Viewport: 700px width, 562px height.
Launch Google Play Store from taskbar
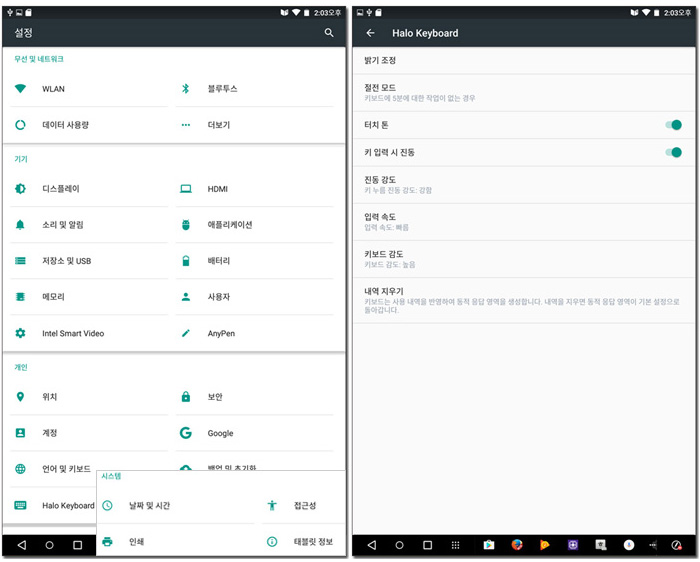click(489, 545)
